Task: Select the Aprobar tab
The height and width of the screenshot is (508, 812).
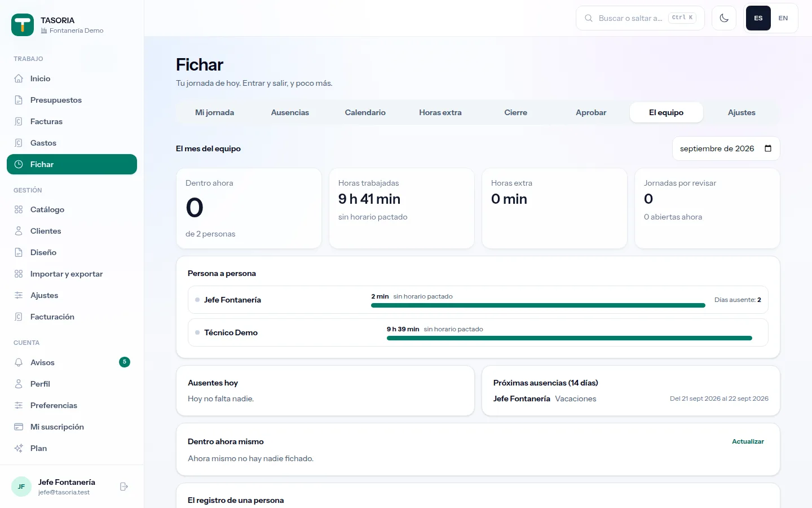Action: (x=591, y=112)
